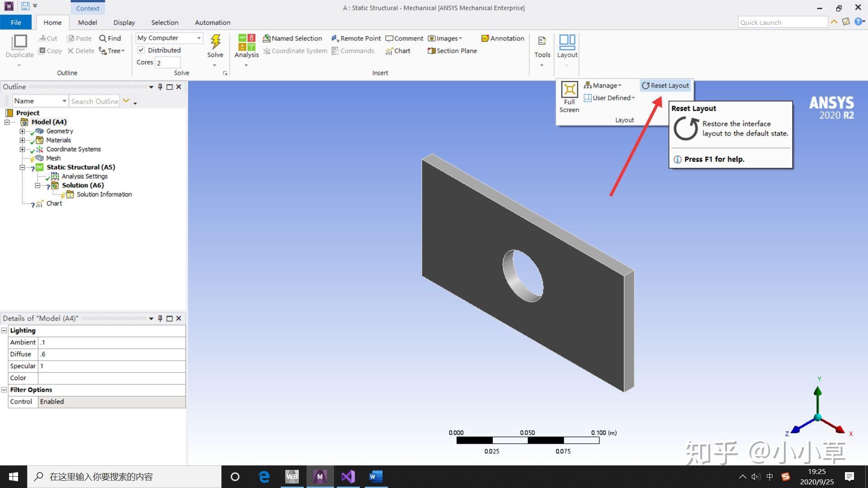Open the Workbench WB taskbar icon
Image resolution: width=868 pixels, height=488 pixels.
292,477
